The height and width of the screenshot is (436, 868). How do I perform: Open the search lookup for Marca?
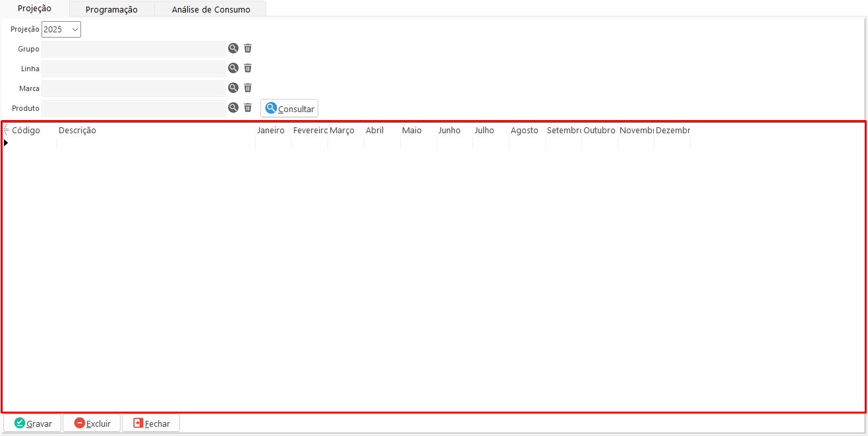pos(233,88)
